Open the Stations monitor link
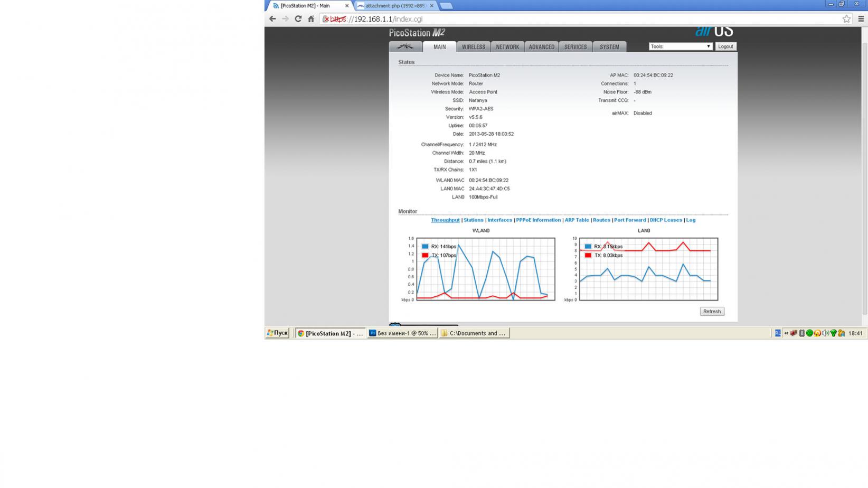This screenshot has width=868, height=488. pos(474,220)
